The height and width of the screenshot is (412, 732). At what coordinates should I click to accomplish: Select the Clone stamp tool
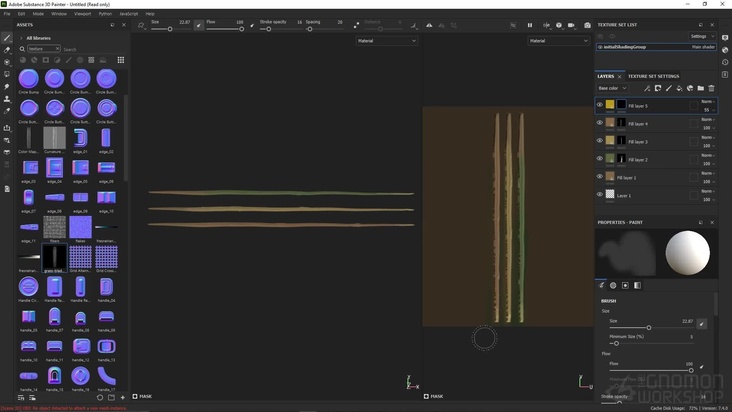point(7,99)
